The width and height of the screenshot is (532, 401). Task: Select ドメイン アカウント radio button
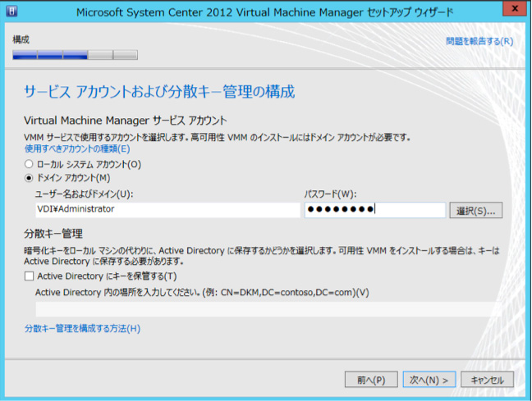point(29,178)
